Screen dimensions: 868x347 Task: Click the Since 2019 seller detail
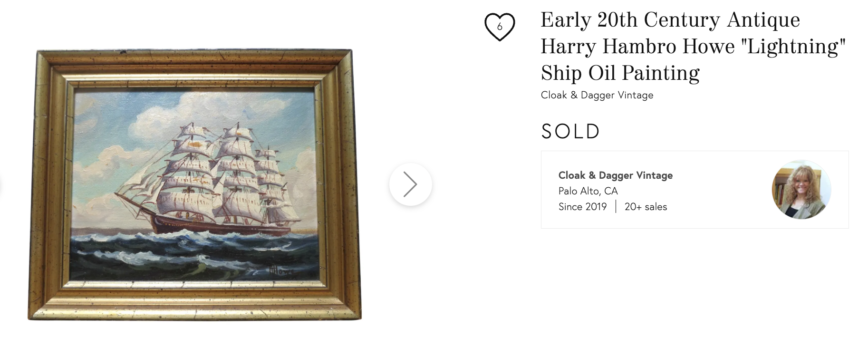(x=582, y=207)
